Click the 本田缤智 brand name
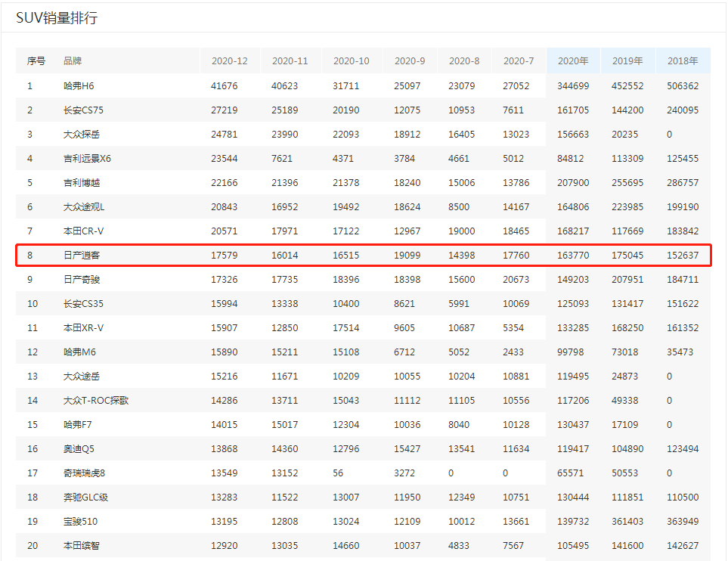The height and width of the screenshot is (561, 728). tap(82, 546)
